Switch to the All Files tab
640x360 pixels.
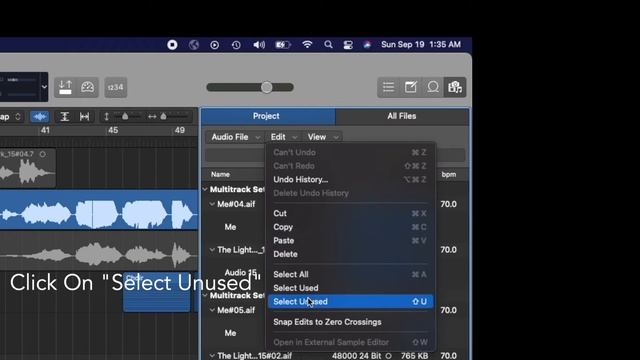[x=402, y=116]
